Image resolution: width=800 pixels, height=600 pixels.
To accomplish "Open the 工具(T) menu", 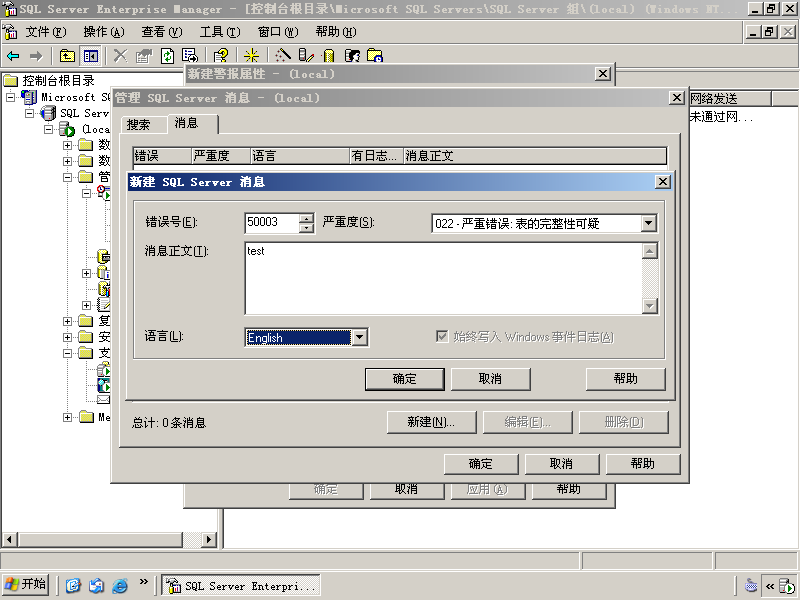I will pos(220,32).
